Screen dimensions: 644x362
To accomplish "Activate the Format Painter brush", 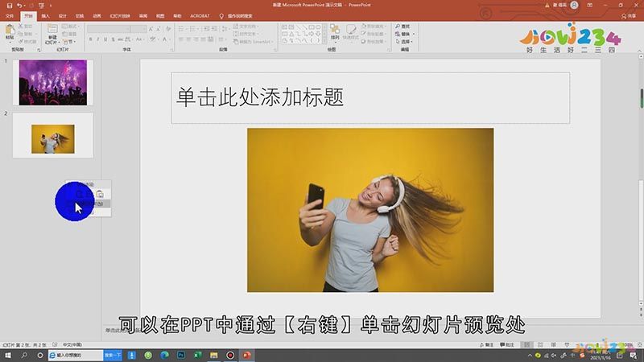I will pyautogui.click(x=27, y=42).
